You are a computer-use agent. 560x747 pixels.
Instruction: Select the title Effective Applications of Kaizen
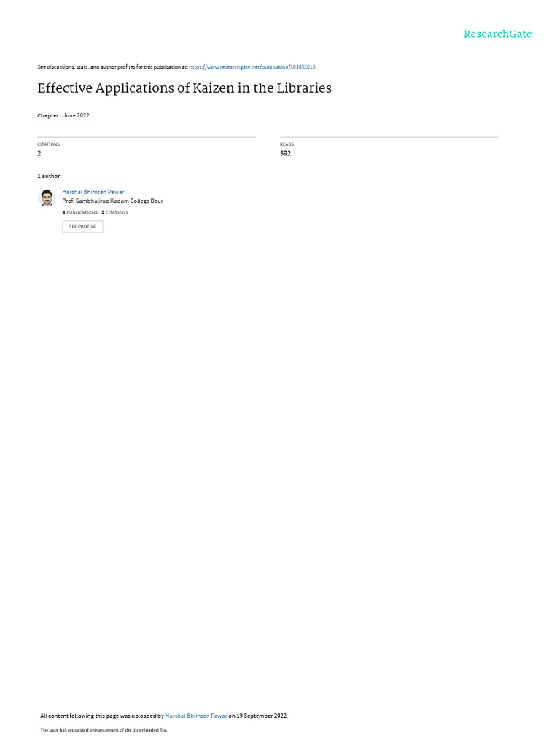click(184, 88)
